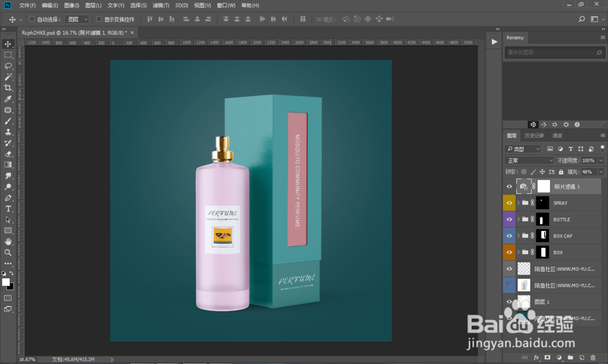Image resolution: width=608 pixels, height=364 pixels.
Task: Click the background black color swatch
Action: [11, 287]
